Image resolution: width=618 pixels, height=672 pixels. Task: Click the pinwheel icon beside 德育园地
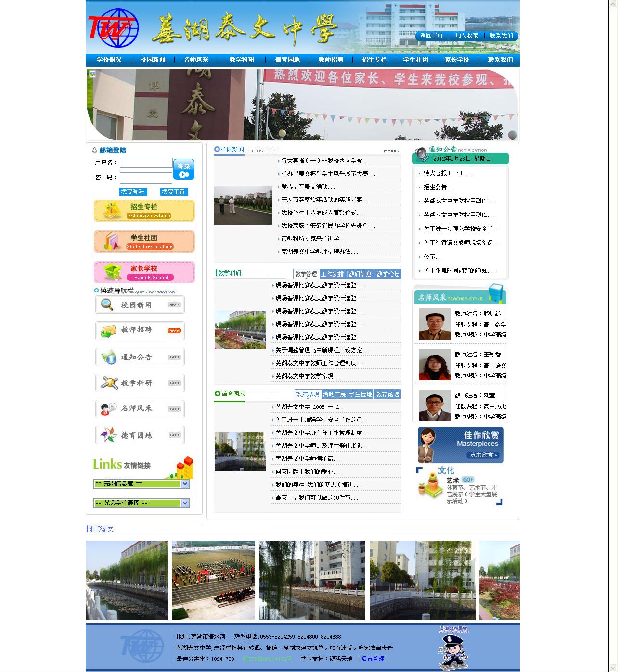pyautogui.click(x=108, y=435)
